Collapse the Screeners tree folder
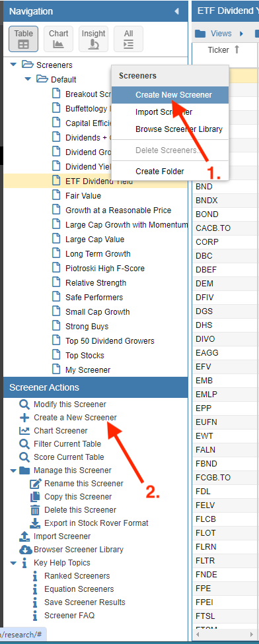 pyautogui.click(x=13, y=65)
